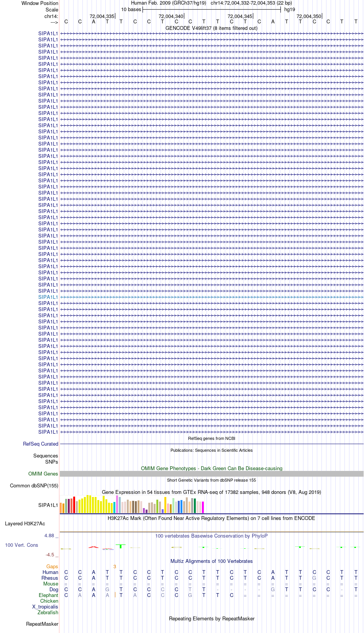
Task: Click the SNPs track label
Action: pyautogui.click(x=52, y=462)
